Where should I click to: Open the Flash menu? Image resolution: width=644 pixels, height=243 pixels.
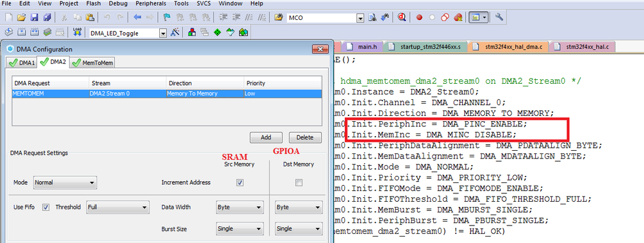[x=93, y=3]
